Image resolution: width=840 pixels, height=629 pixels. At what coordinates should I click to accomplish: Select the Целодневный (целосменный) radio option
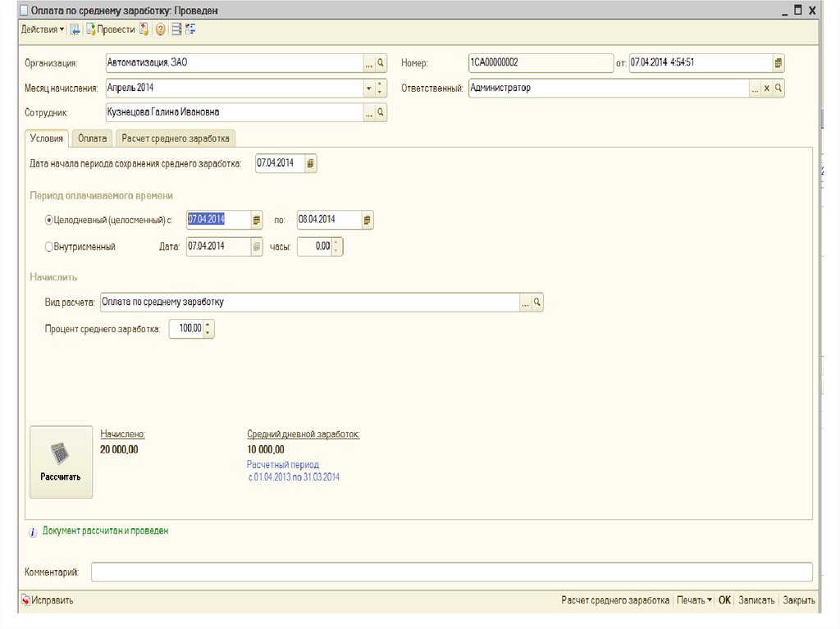[49, 220]
